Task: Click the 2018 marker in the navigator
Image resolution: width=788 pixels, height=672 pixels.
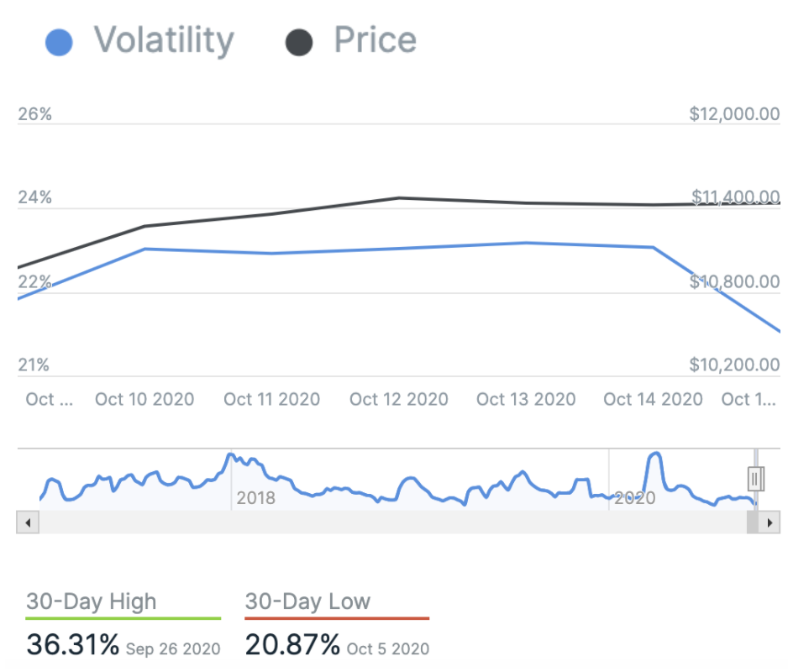Action: (x=255, y=498)
